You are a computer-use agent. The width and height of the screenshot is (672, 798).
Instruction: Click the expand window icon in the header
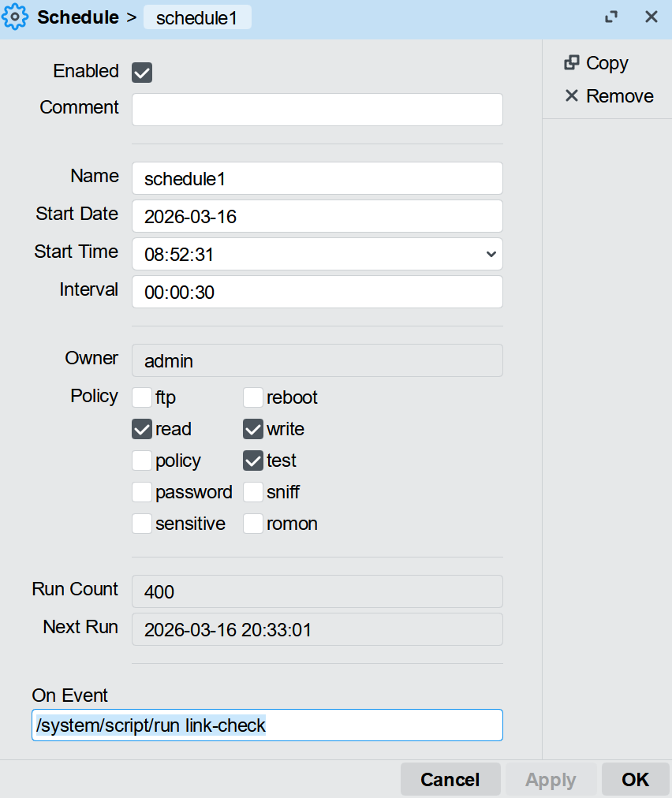pos(611,17)
